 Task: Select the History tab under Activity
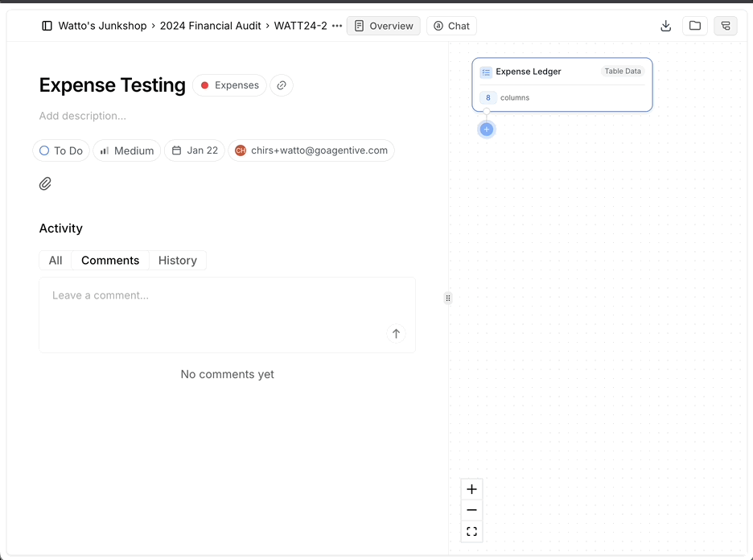(177, 260)
